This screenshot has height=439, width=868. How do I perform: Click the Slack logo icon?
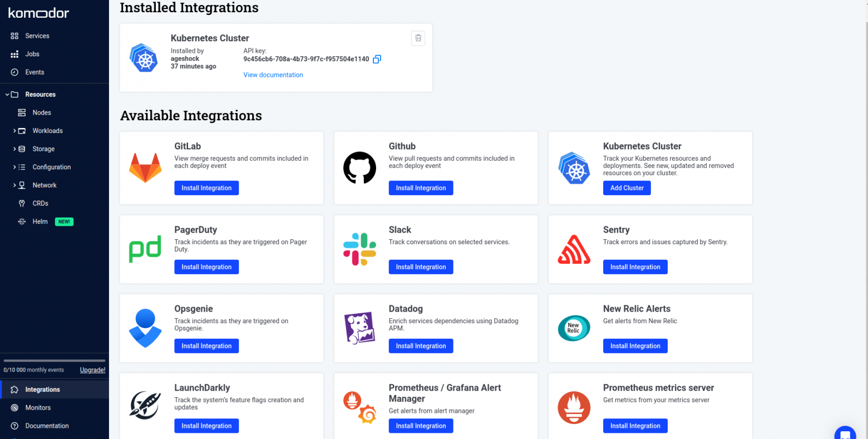coord(359,249)
